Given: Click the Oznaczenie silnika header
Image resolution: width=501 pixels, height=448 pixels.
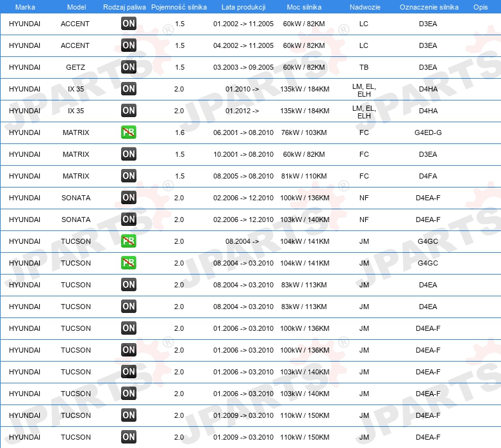Looking at the screenshot, I should point(429,7).
